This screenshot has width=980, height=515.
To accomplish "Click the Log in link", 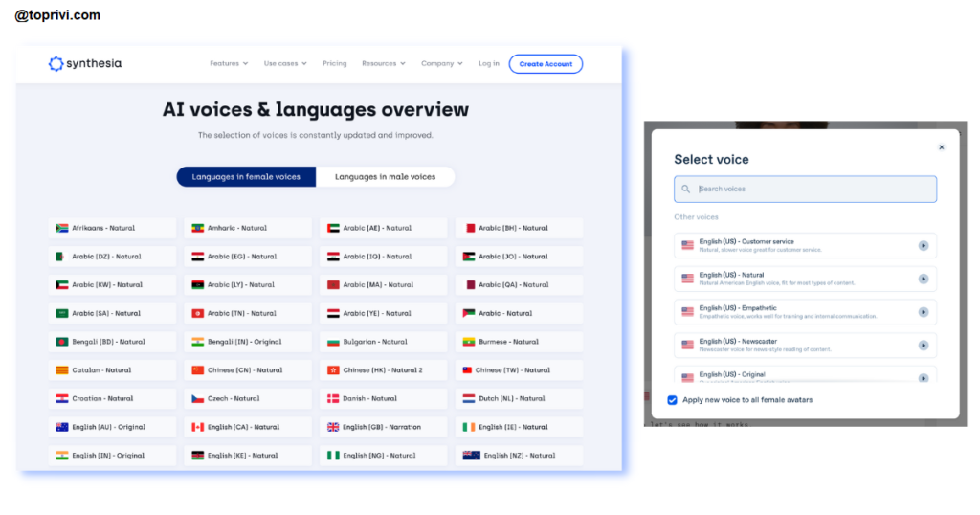I will coord(489,64).
